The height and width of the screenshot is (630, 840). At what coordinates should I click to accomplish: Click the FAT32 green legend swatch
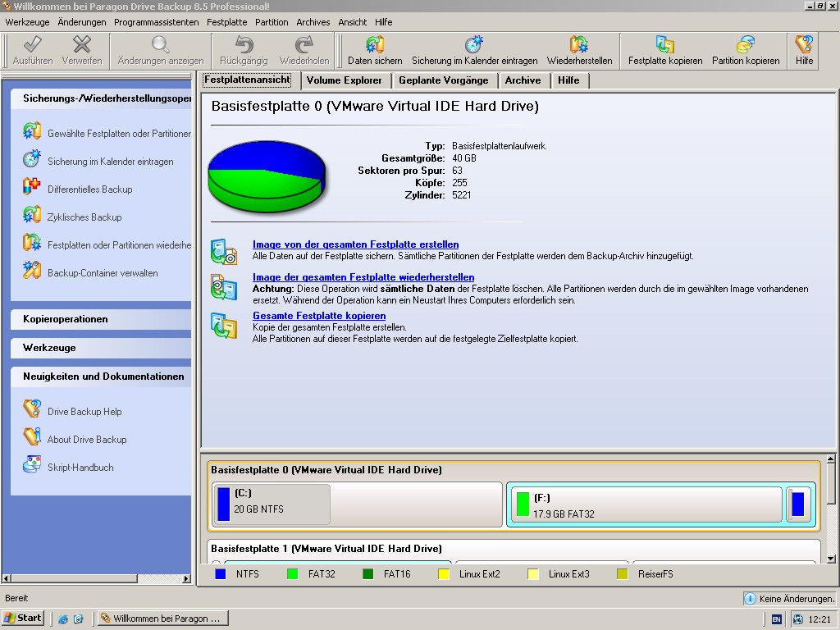pos(293,573)
